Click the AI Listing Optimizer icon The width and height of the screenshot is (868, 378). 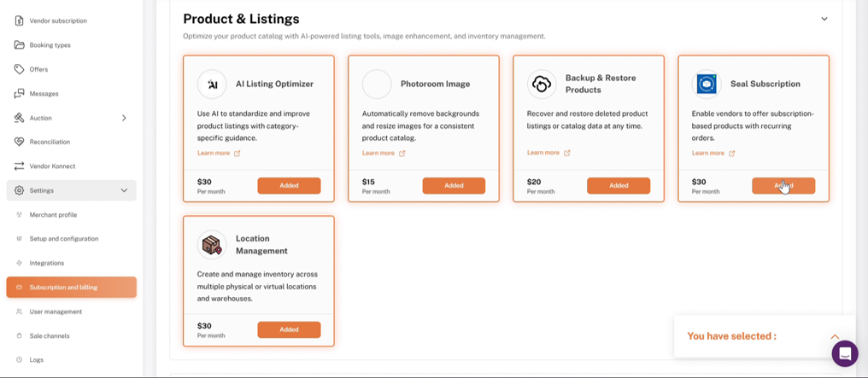click(212, 84)
